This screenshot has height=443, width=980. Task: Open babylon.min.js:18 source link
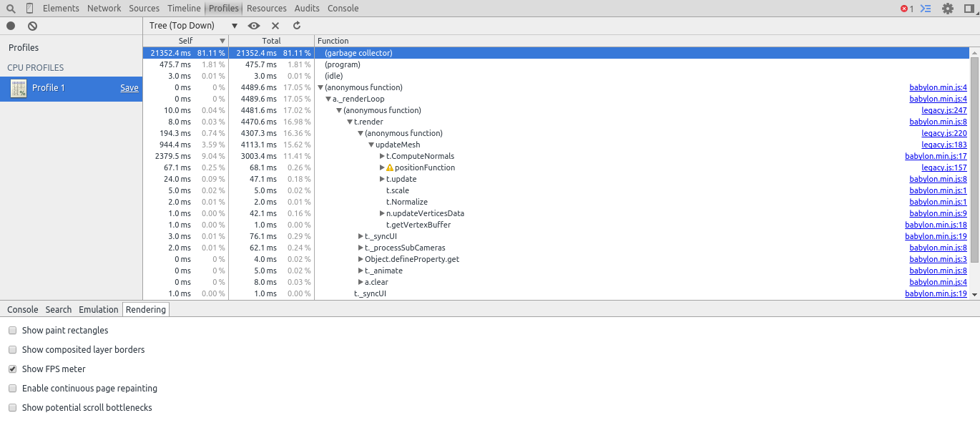point(936,225)
